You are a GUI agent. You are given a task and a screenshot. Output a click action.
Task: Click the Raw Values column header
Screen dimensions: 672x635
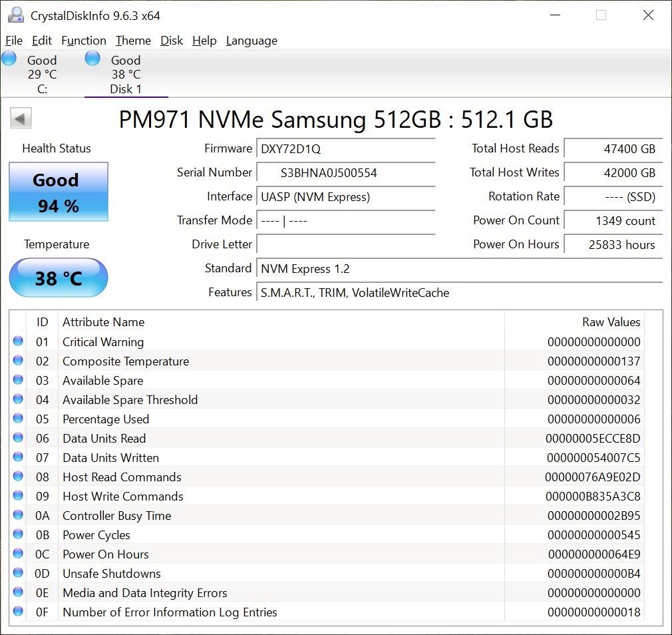click(x=575, y=322)
